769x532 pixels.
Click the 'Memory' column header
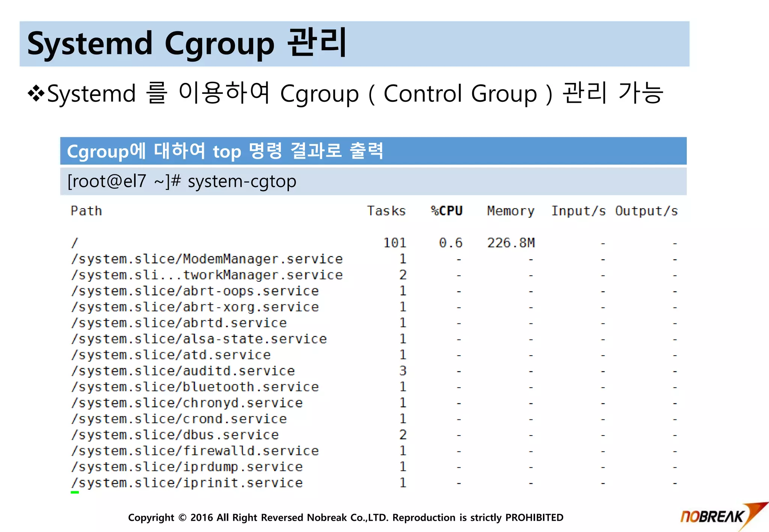(x=511, y=211)
